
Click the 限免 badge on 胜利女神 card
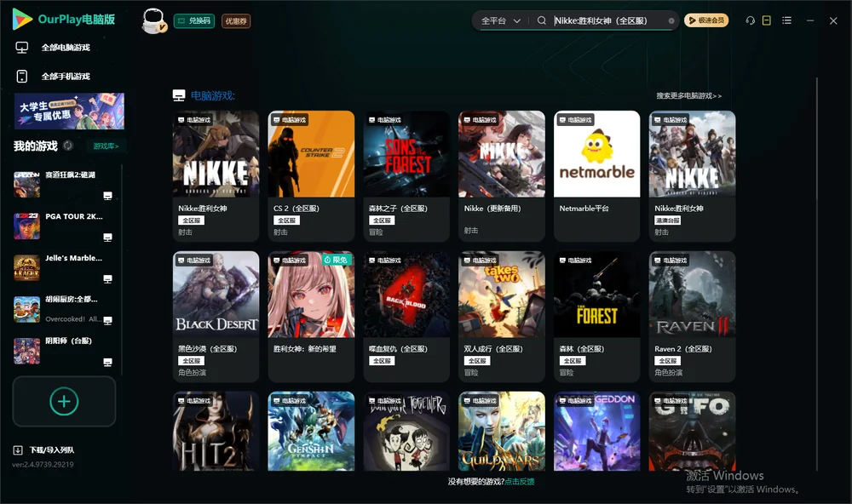tap(336, 260)
